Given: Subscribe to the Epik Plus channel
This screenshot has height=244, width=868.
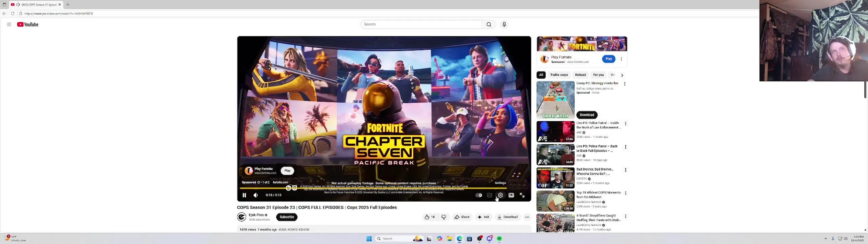Looking at the screenshot, I should 287,217.
